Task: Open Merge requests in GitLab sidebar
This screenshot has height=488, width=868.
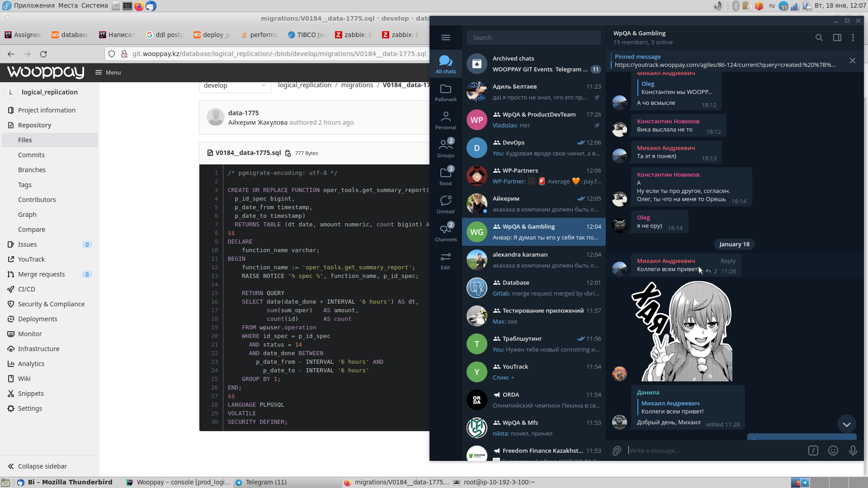Action: (x=41, y=274)
